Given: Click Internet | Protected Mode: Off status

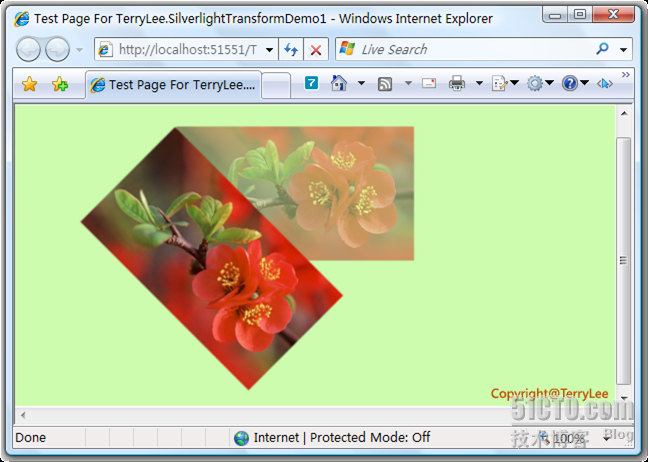Looking at the screenshot, I should pyautogui.click(x=342, y=437).
